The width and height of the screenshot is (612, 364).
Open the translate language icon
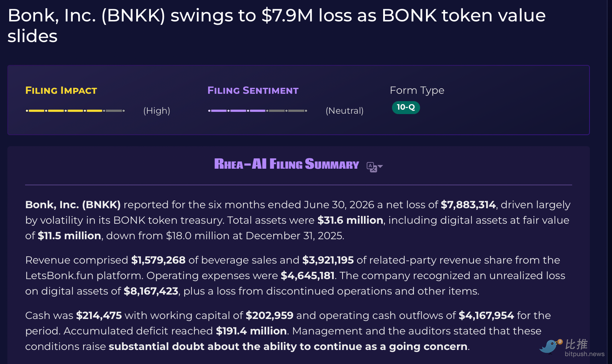point(372,167)
